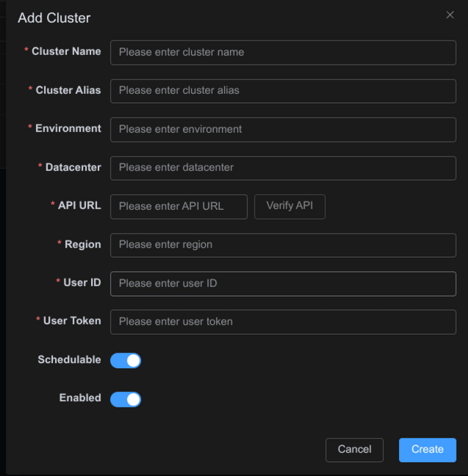
Task: Turn off the Enabled toggle
Action: click(126, 399)
